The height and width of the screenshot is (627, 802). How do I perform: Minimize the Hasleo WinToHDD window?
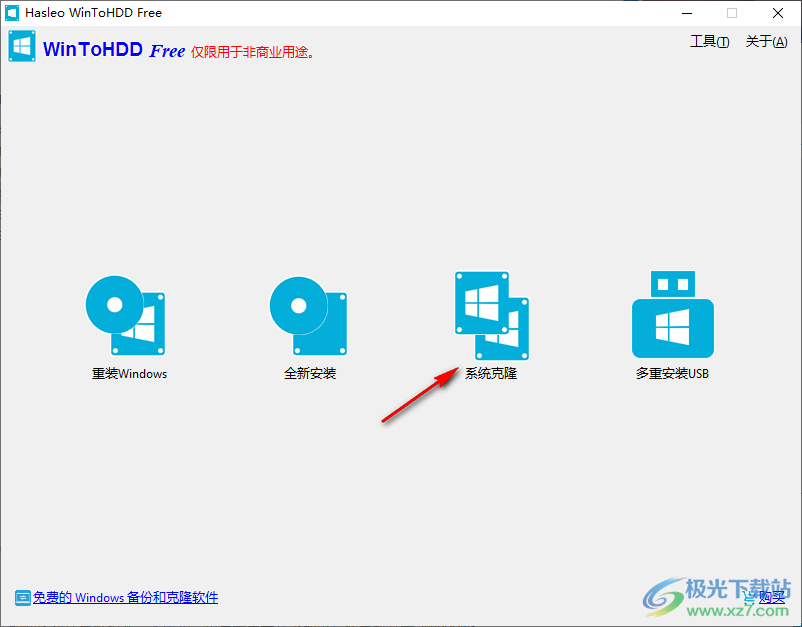(x=687, y=13)
